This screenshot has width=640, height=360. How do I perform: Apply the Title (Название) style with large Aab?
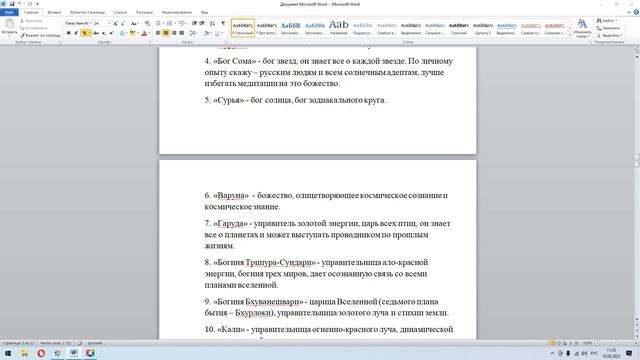click(x=339, y=28)
